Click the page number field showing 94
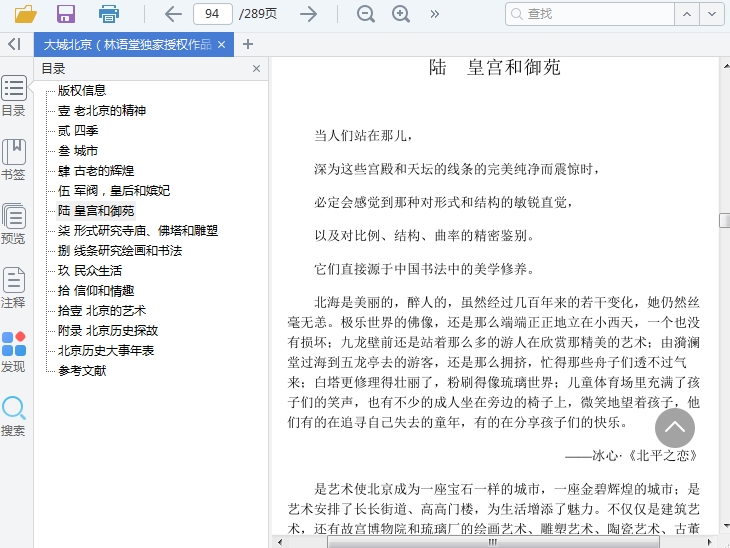Screen dimensions: 730x548 [213, 14]
